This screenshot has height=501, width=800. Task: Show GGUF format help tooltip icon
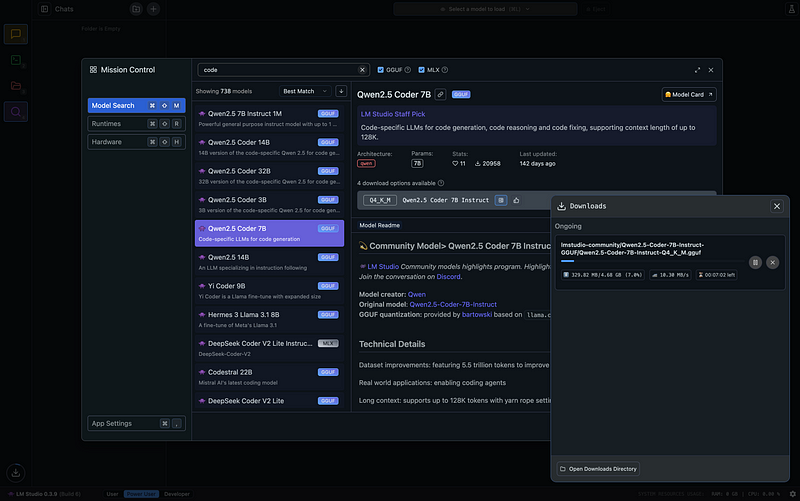pos(408,70)
